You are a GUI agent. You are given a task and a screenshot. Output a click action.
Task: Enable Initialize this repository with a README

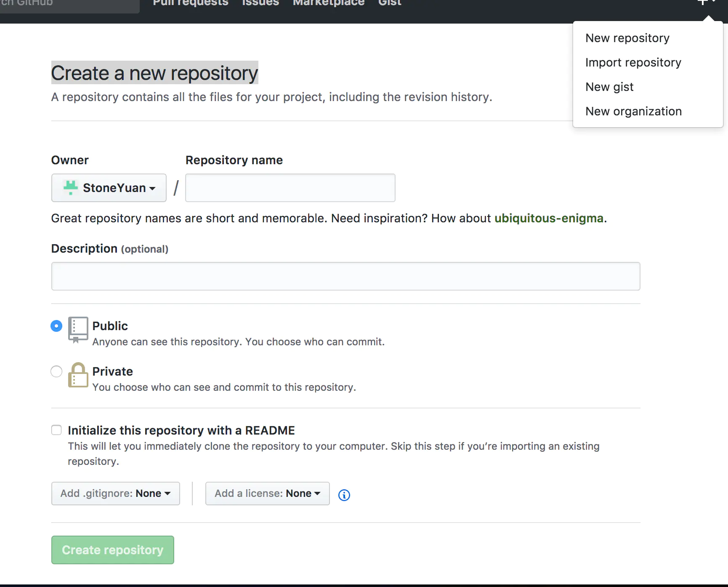coord(56,430)
